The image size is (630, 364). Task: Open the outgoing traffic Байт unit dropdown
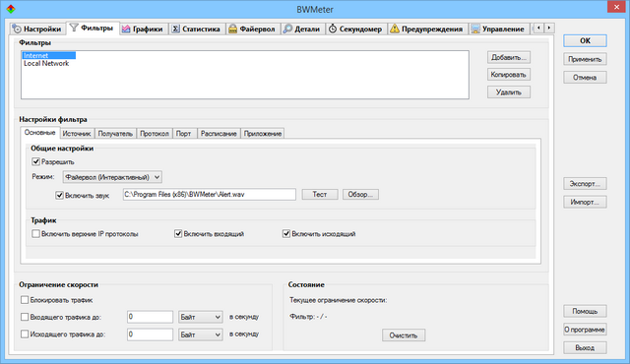(x=201, y=334)
